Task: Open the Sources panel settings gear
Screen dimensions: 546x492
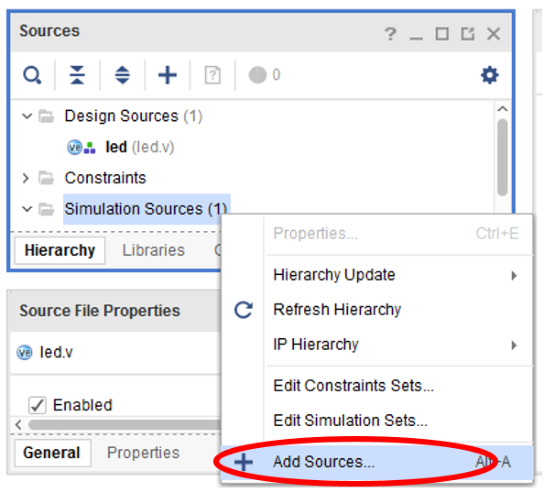Action: tap(490, 75)
